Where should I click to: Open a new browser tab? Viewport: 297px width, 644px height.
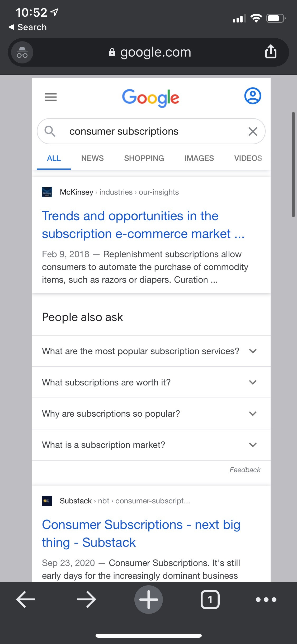coord(148,599)
